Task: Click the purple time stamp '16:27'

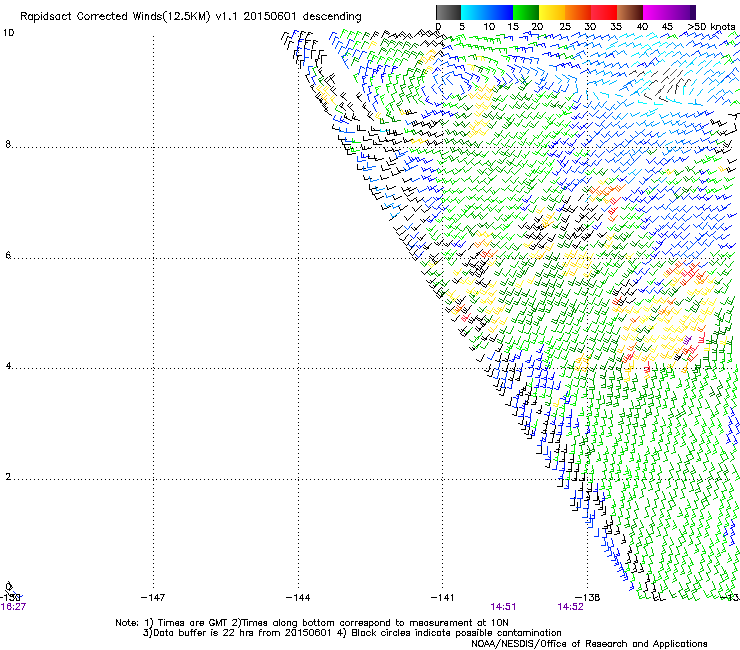Action: pos(13,607)
